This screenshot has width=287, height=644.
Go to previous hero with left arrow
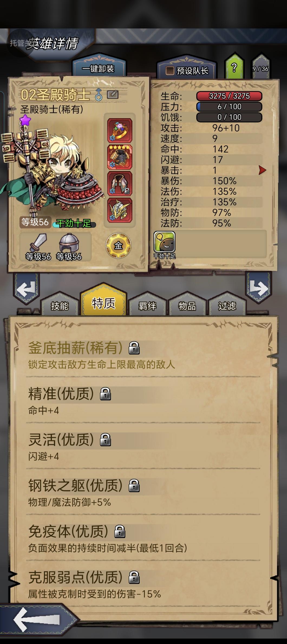(26, 289)
